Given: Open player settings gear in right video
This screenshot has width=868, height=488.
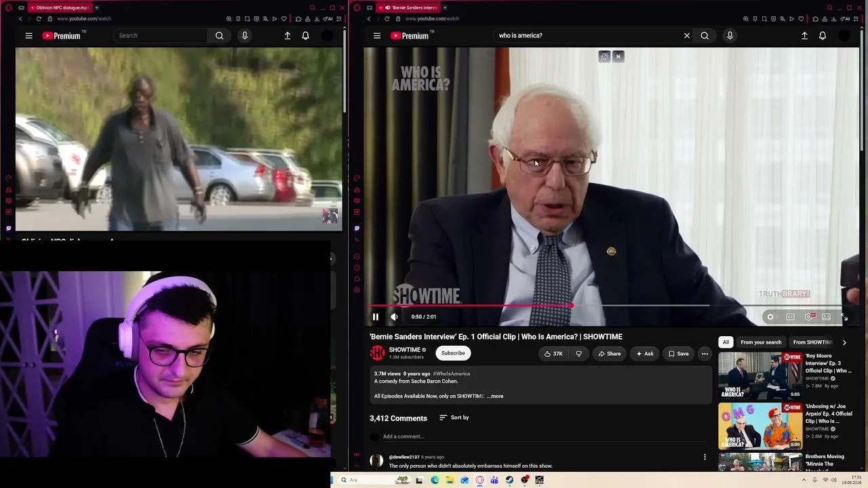Looking at the screenshot, I should (809, 317).
